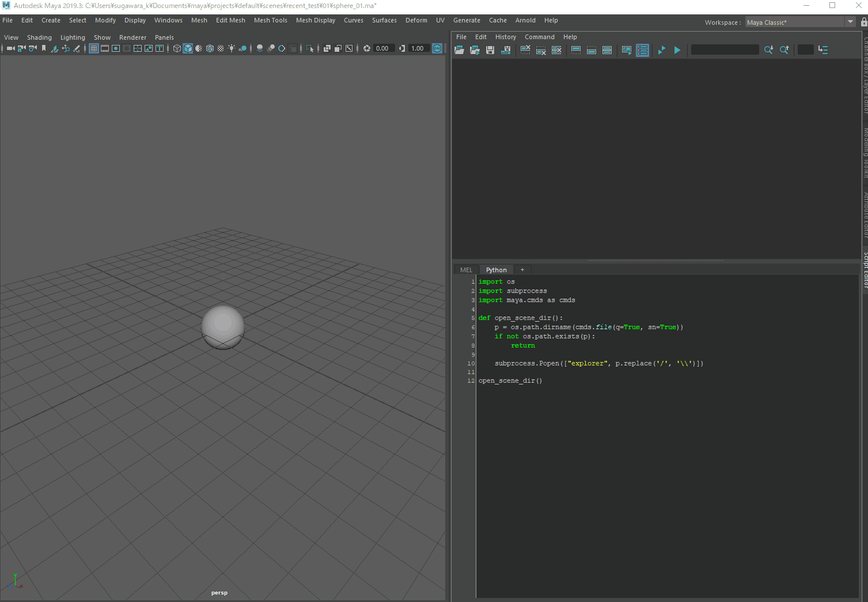Screen dimensions: 868x602
Task: Click the Isolate Select icon
Action: tap(310, 48)
